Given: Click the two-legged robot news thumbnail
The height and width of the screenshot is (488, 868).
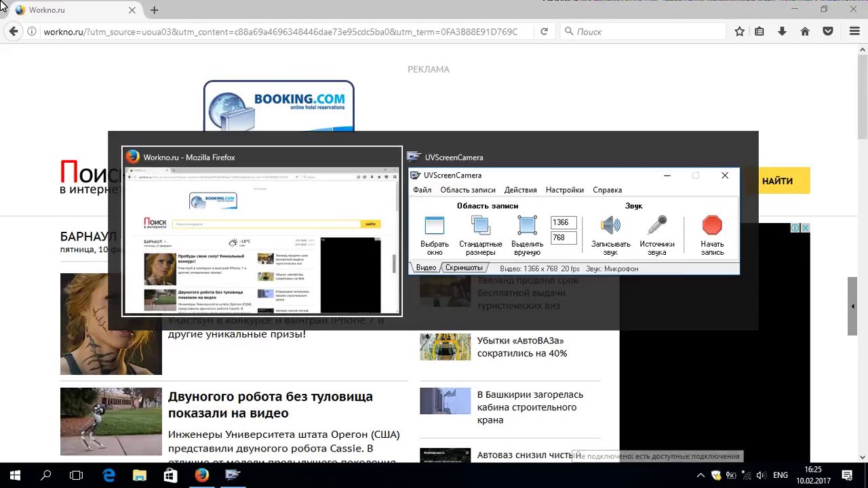Looking at the screenshot, I should (111, 422).
